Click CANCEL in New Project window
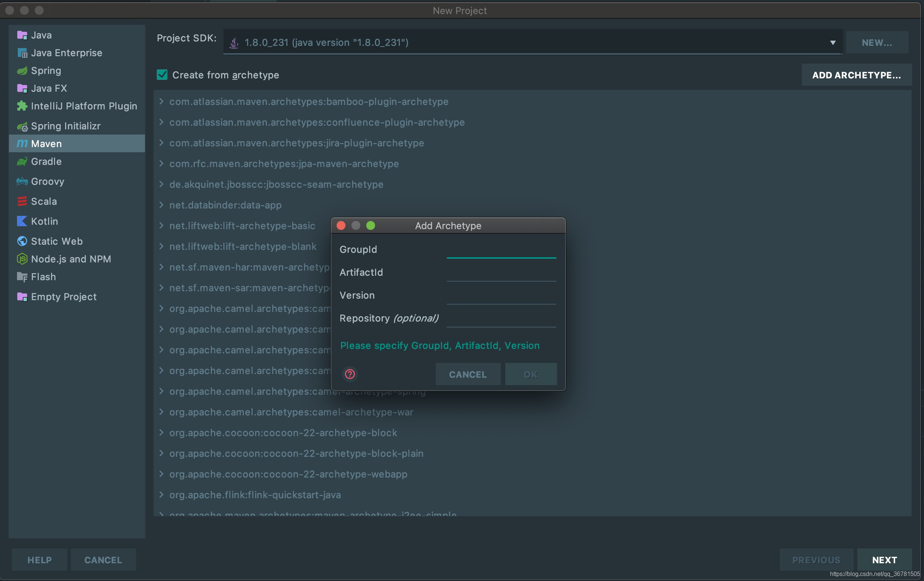The width and height of the screenshot is (924, 581). [103, 560]
